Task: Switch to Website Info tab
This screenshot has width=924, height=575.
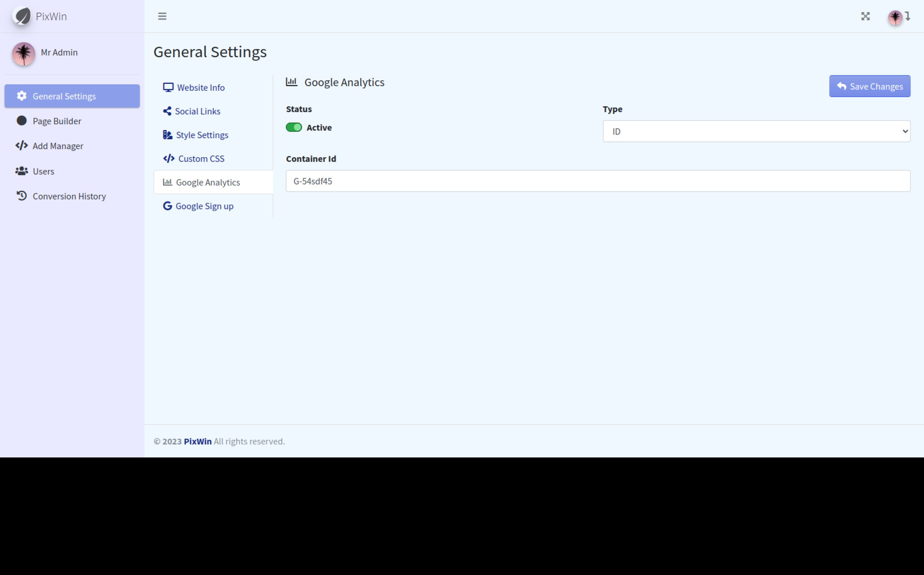Action: coord(213,88)
